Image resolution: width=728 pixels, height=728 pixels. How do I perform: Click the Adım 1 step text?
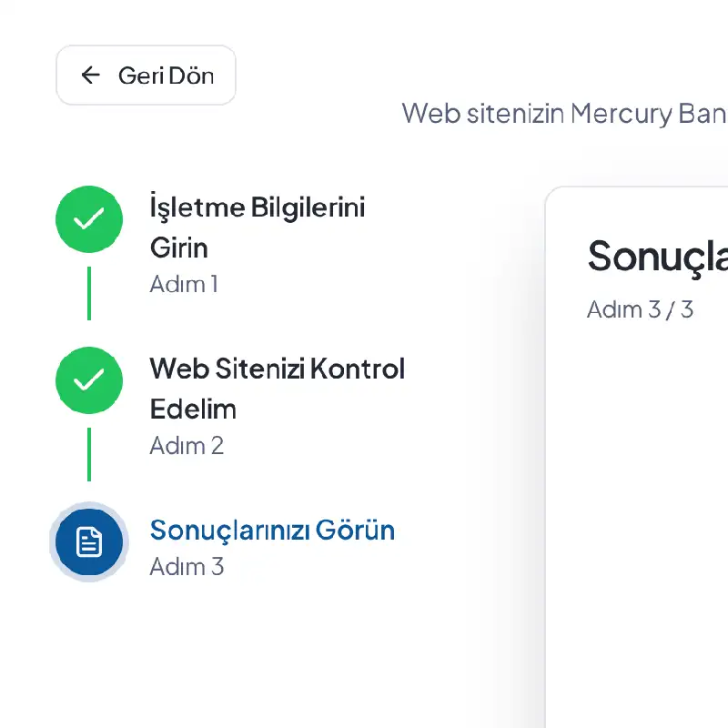point(185,284)
